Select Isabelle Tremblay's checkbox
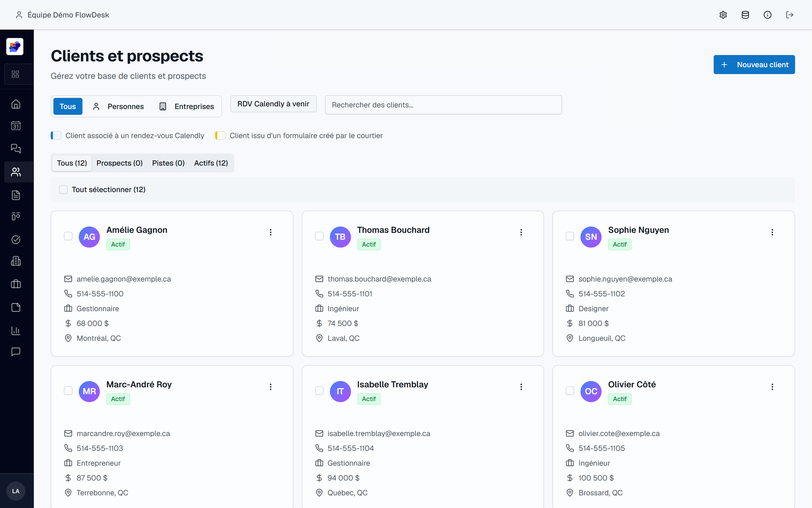Viewport: 812px width, 508px height. pos(319,391)
